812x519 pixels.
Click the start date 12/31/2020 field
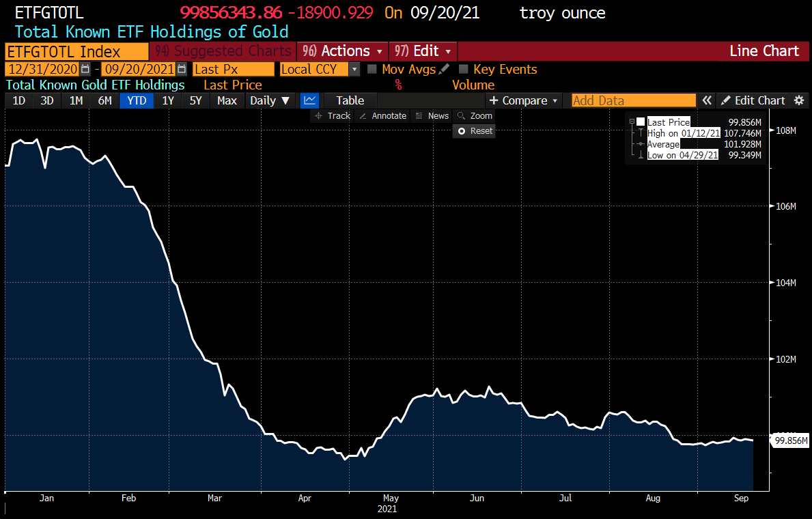point(42,69)
